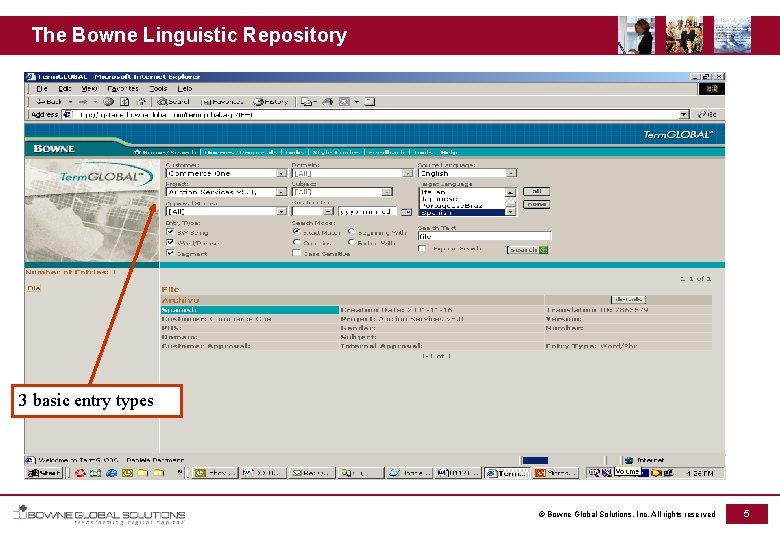
Task: Click the Mail icon in IE toolbar
Action: (x=308, y=101)
